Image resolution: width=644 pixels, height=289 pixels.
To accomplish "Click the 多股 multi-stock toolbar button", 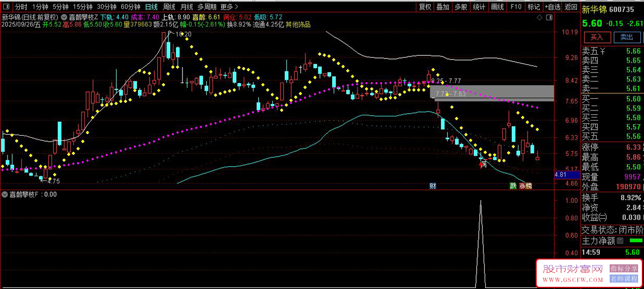I will pyautogui.click(x=461, y=7).
